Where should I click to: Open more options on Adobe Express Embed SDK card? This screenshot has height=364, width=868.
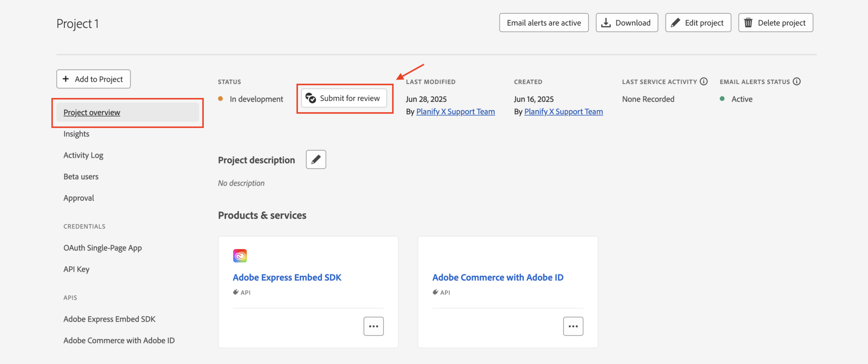(373, 326)
